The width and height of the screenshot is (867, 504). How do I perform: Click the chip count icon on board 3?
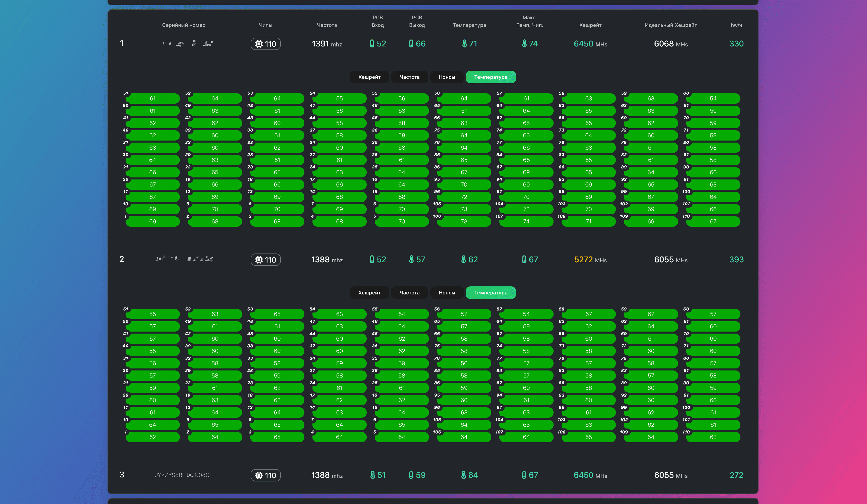[x=259, y=475]
